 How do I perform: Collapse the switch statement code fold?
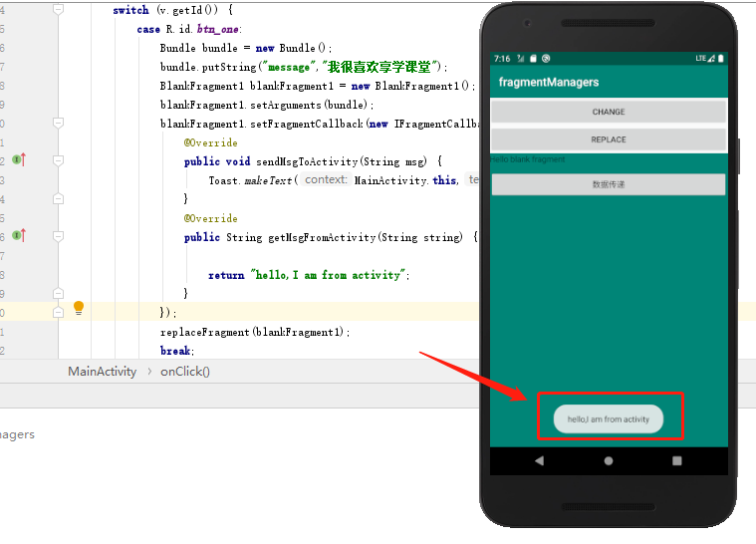(x=58, y=10)
